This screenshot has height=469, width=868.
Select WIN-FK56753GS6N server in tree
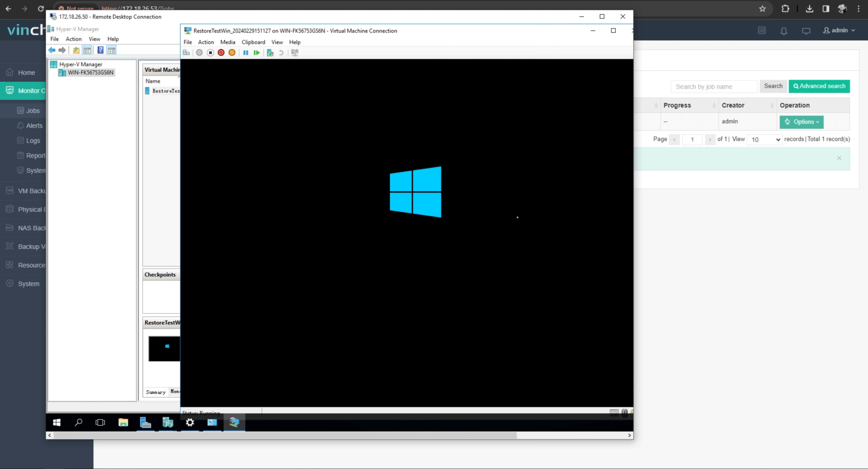(x=87, y=73)
